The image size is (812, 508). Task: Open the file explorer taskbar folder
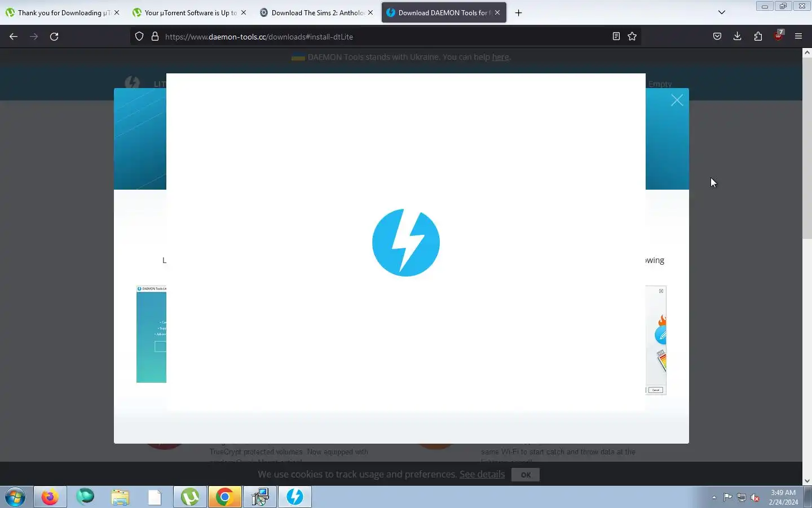click(120, 497)
